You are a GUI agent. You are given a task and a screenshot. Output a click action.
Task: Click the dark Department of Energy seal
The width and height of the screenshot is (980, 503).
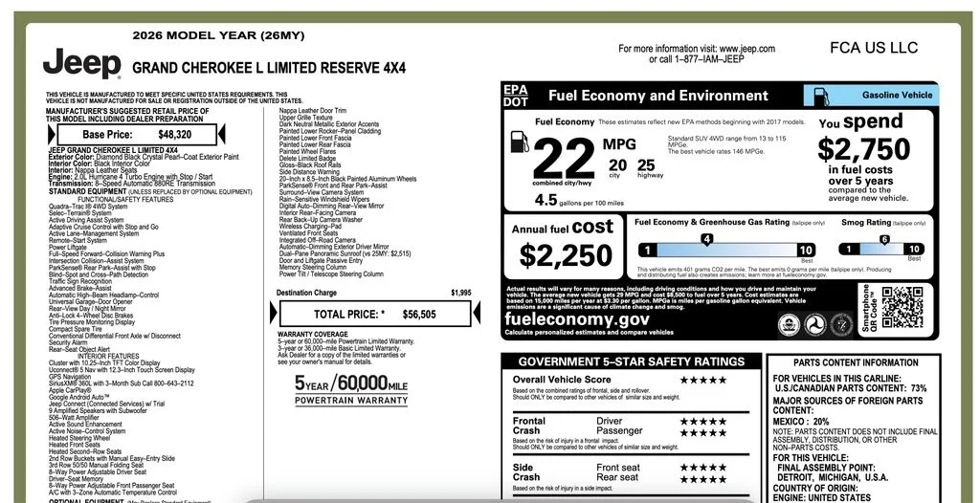(841, 324)
